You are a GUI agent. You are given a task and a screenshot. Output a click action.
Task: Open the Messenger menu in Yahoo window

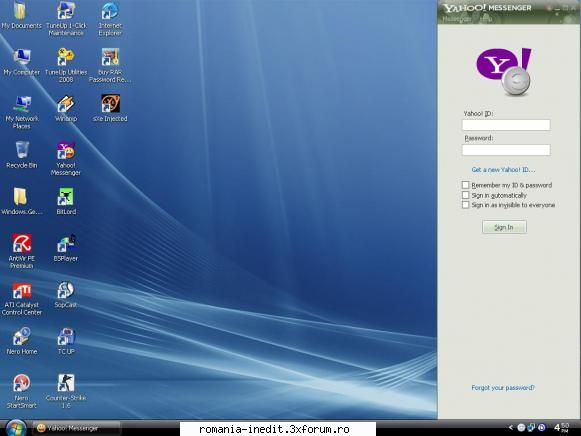[456, 19]
